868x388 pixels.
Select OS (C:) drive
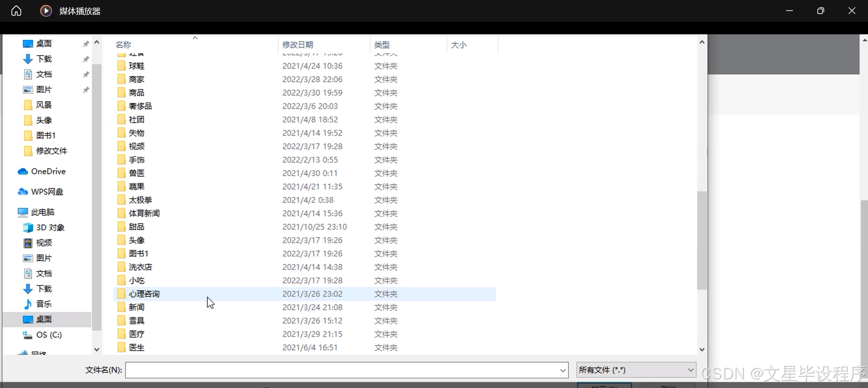pyautogui.click(x=49, y=335)
